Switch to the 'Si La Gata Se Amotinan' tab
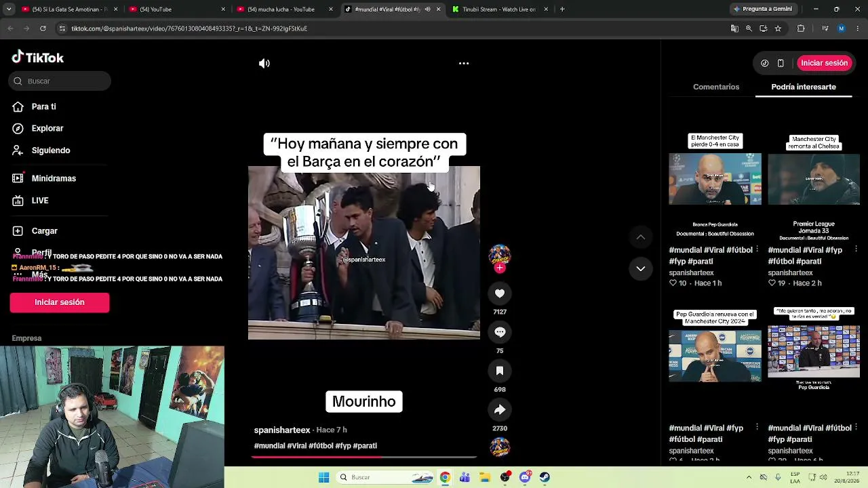868x488 pixels. point(69,9)
